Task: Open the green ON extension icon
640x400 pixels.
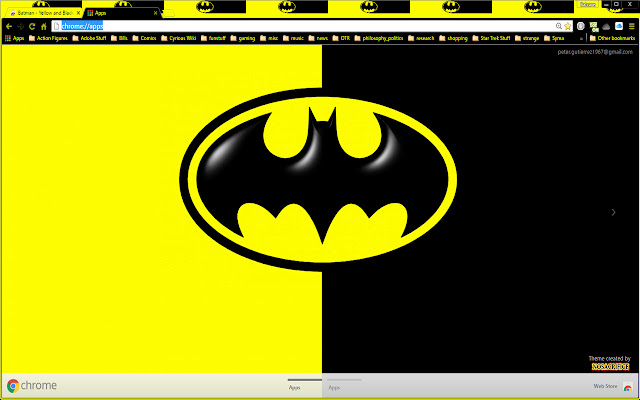Action: pos(594,27)
